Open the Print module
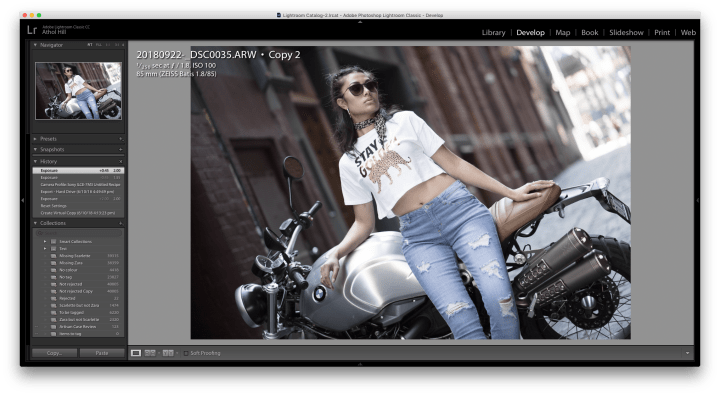This screenshot has height=395, width=720. (x=662, y=33)
